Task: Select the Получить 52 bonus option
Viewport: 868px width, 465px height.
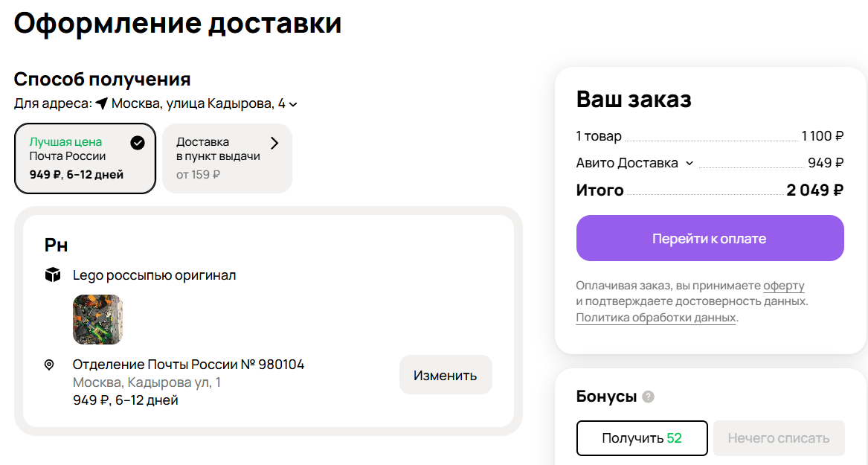Action: (641, 438)
